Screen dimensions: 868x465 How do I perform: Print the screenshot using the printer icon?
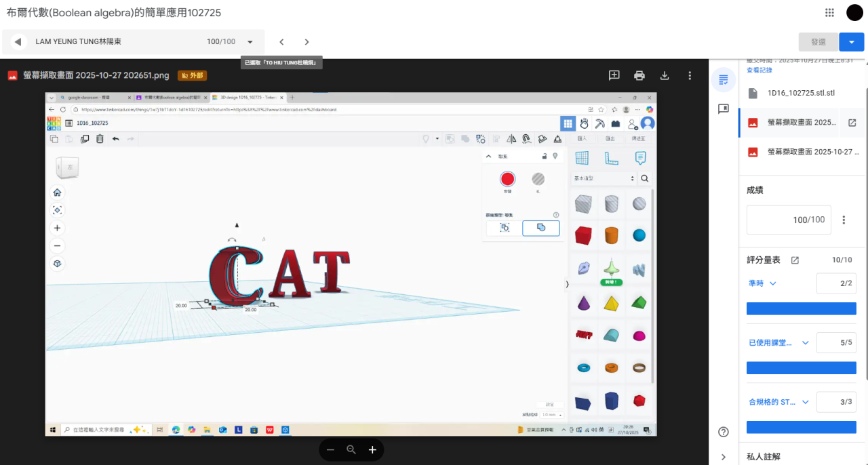639,75
